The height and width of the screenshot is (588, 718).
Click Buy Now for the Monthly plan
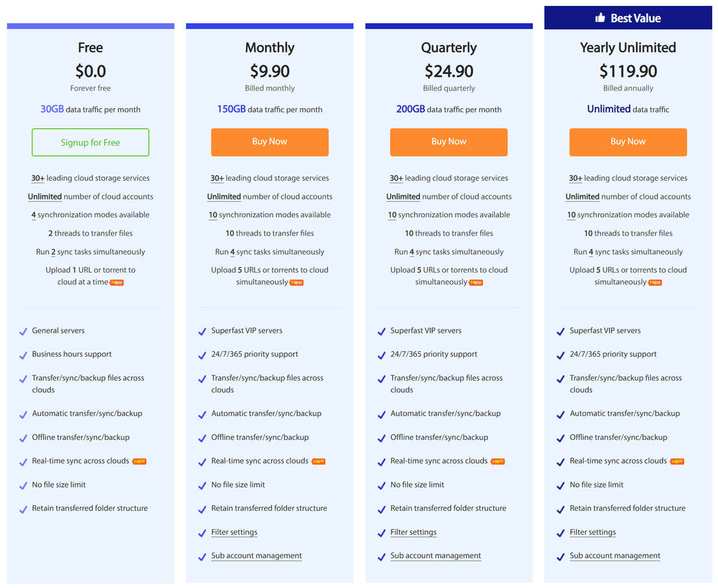pos(270,142)
